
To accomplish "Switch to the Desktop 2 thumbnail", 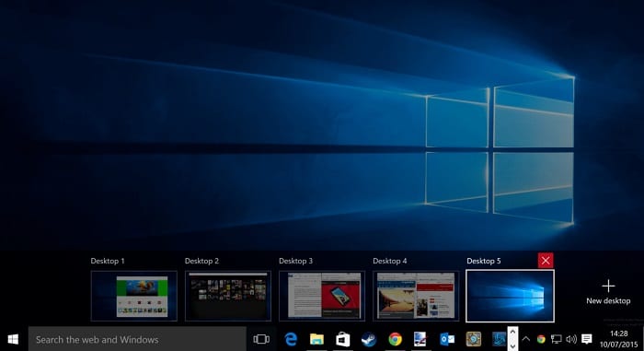I will [x=228, y=296].
